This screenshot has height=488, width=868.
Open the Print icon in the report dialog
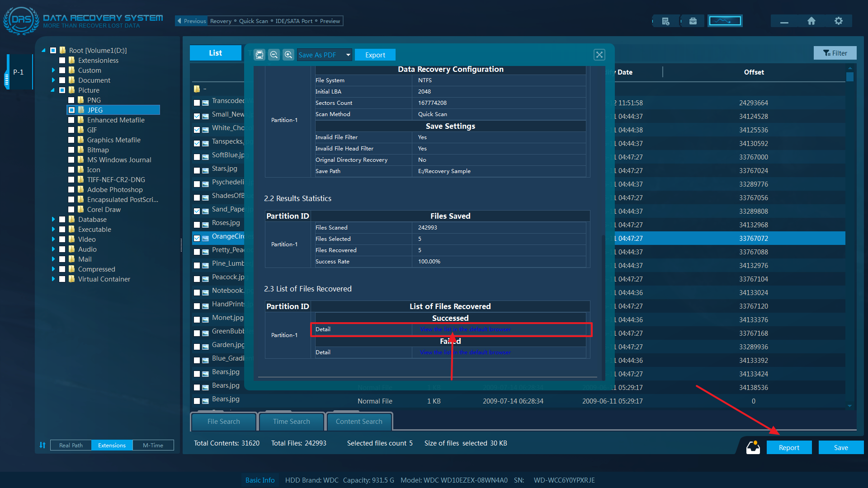259,55
